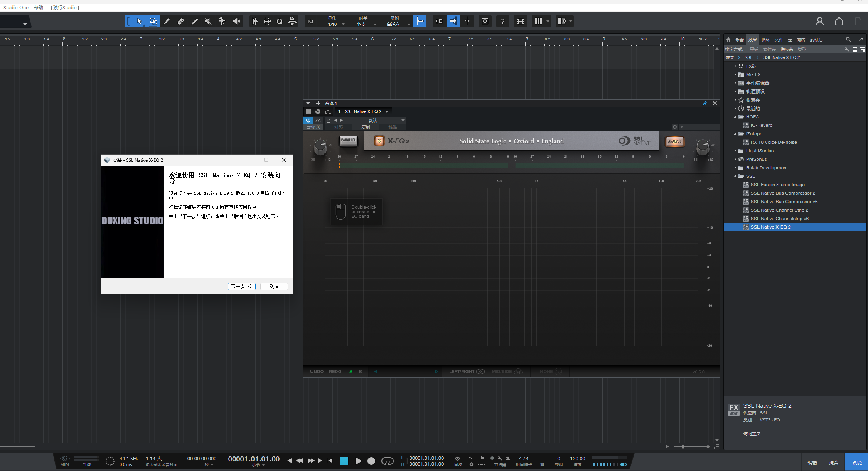Open the plugin settings gear icon
Screen dimensions: 868x471
675,127
